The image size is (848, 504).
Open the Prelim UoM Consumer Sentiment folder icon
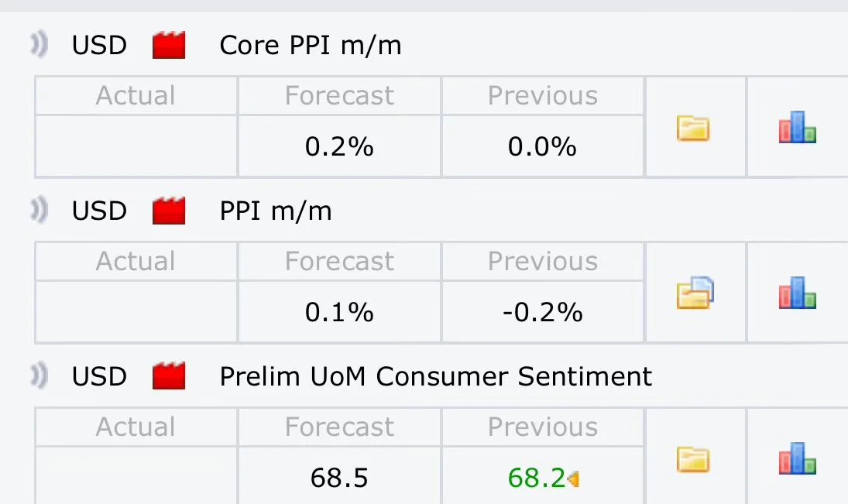click(693, 460)
